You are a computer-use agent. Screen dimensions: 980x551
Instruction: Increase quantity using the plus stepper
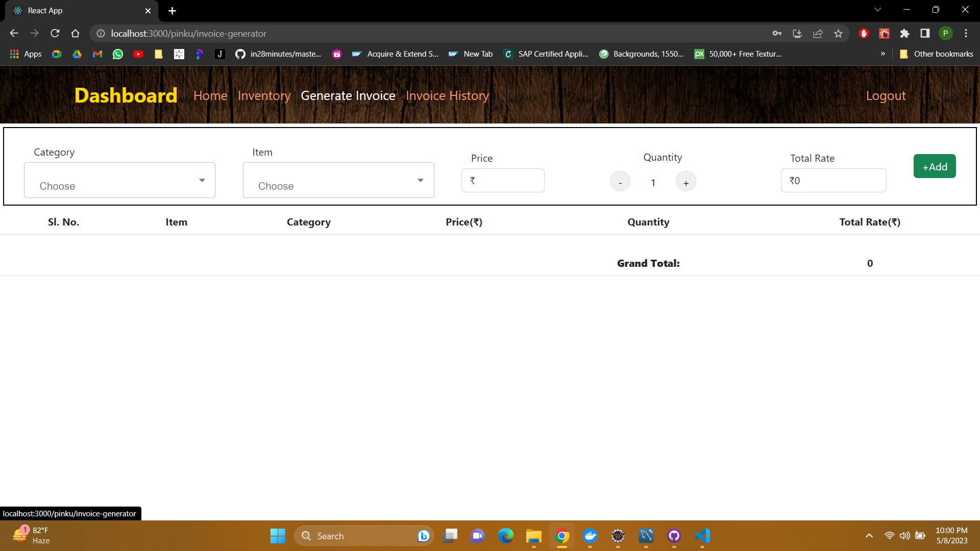[685, 181]
